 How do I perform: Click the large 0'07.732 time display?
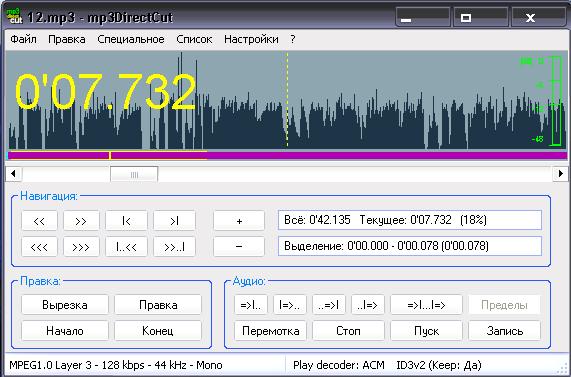[x=106, y=92]
